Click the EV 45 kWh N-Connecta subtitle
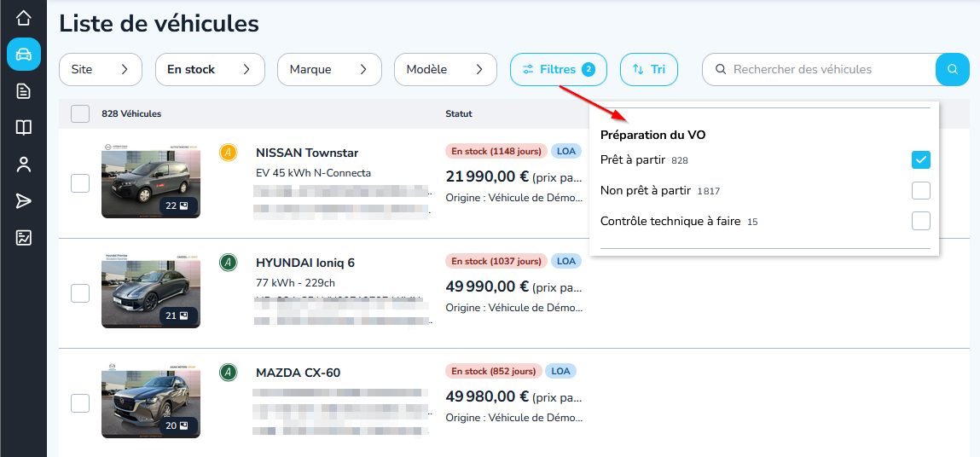Viewport: 980px width, 457px height. click(313, 172)
